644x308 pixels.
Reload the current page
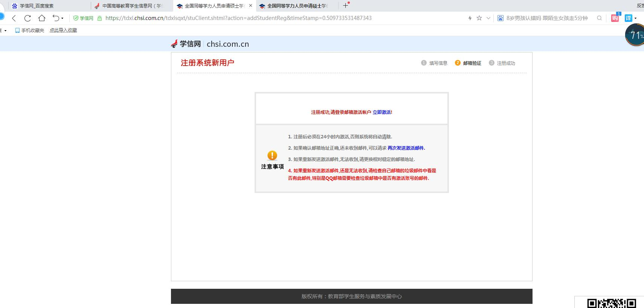tap(27, 18)
